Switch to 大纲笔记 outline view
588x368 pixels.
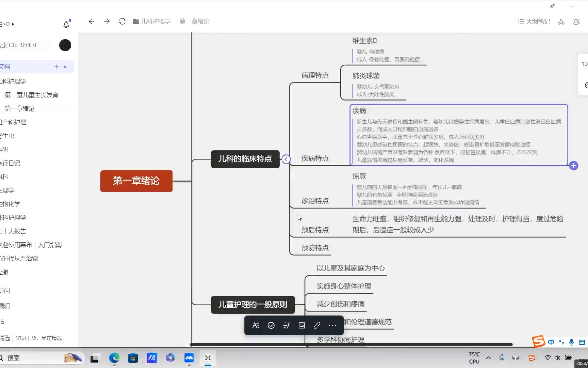click(x=534, y=21)
